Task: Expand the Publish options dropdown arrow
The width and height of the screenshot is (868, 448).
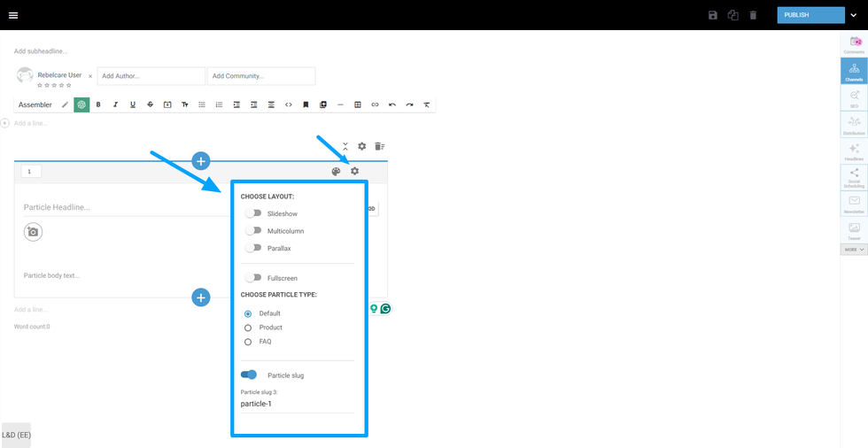Action: [x=852, y=15]
